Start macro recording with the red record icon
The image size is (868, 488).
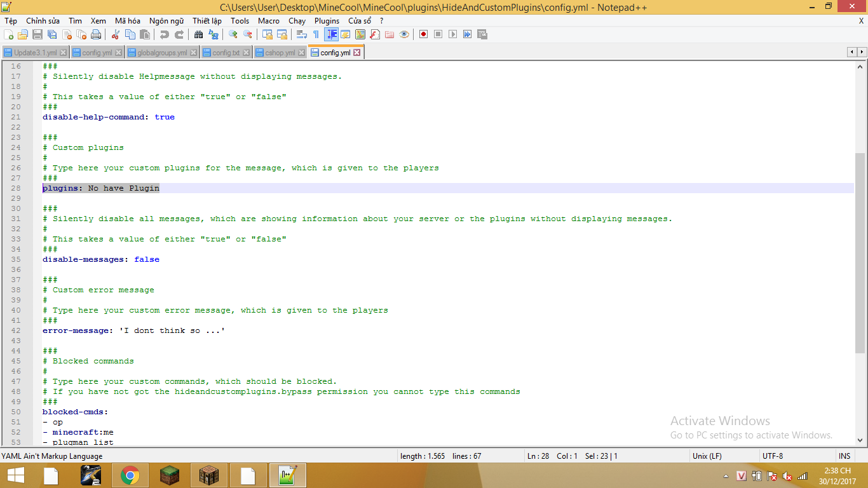click(x=423, y=34)
